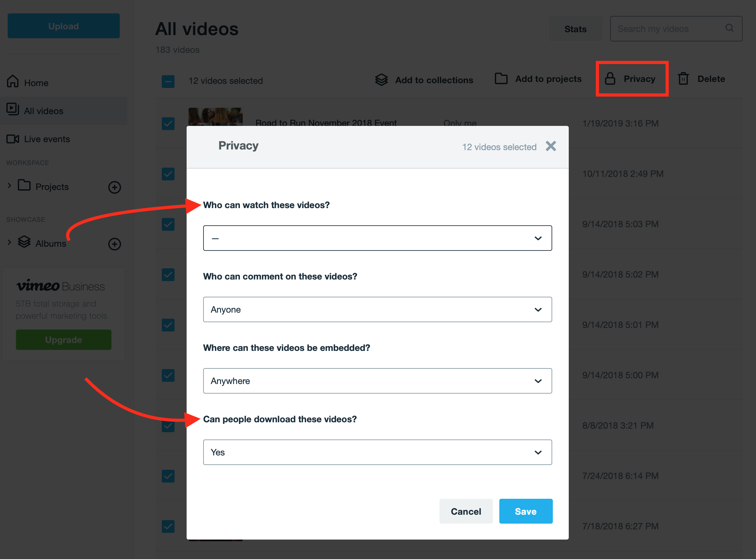Click the Live events camera icon
Screen dimensions: 756x559
point(13,139)
